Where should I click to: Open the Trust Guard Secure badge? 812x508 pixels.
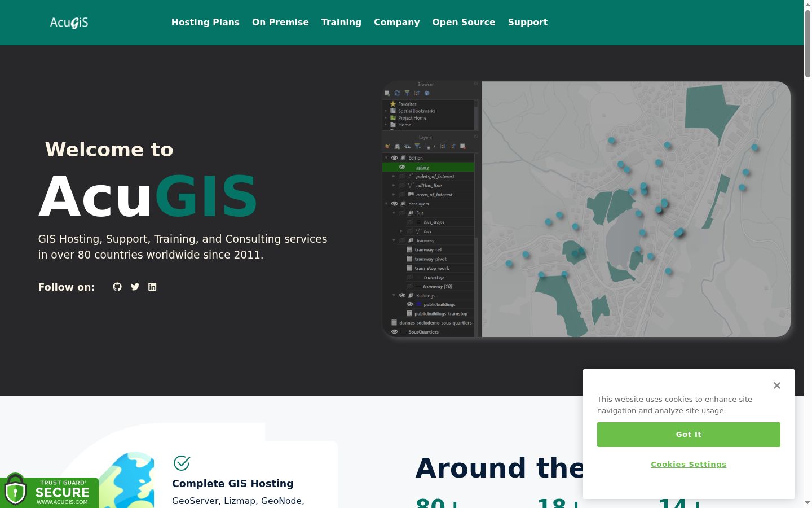click(x=50, y=491)
